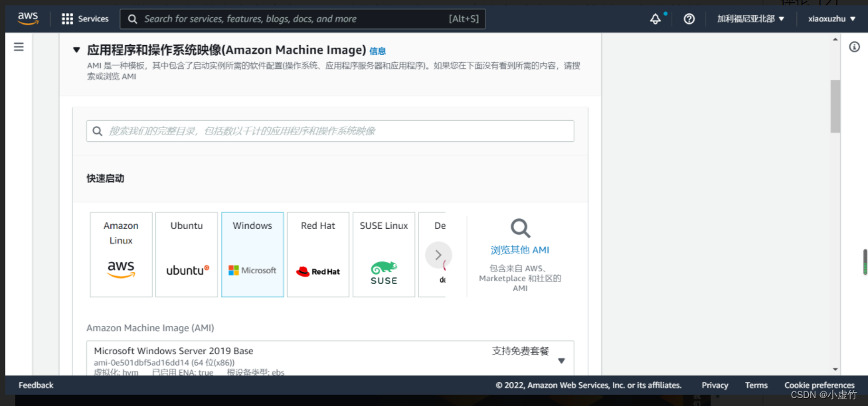This screenshot has width=868, height=406.
Task: Click the scrollbar down arrow
Action: click(835, 370)
